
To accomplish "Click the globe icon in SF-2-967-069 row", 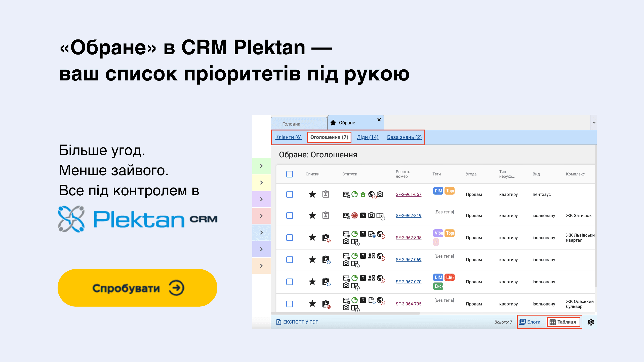I will click(380, 256).
